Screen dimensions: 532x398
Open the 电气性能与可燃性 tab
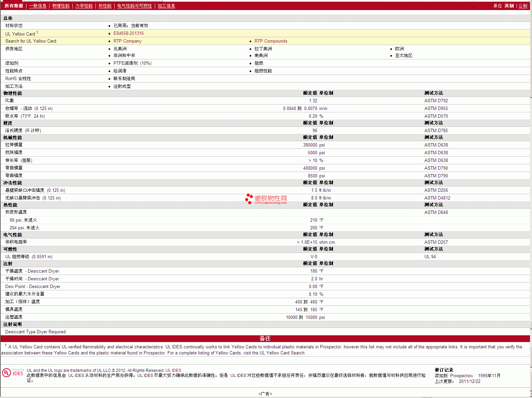click(134, 6)
